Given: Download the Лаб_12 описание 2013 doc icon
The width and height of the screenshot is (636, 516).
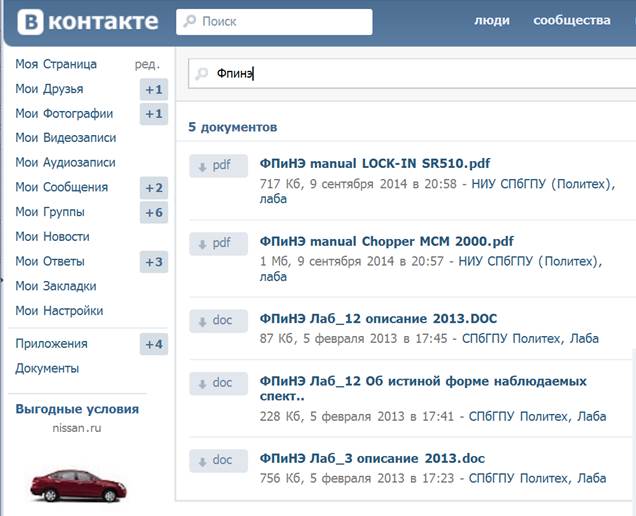Looking at the screenshot, I should click(219, 321).
